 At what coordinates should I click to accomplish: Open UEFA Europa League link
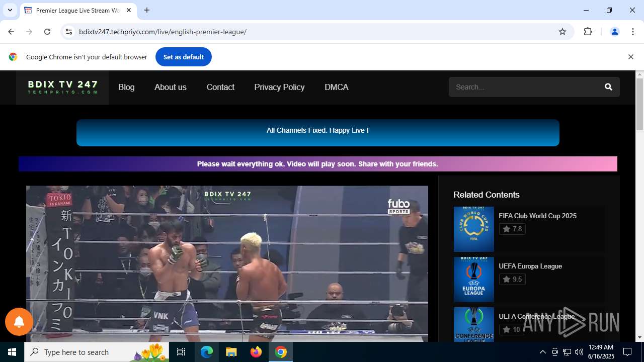click(x=530, y=266)
